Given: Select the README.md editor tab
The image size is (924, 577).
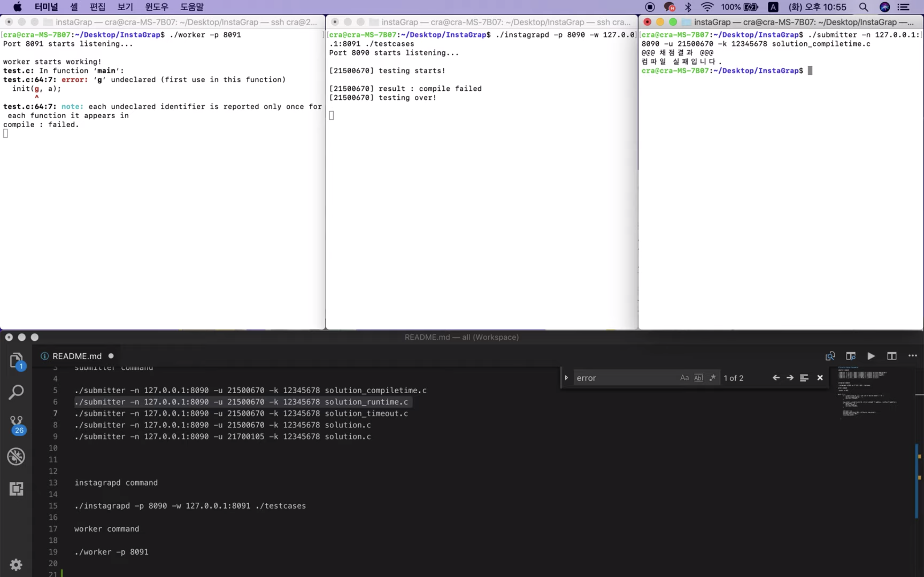Looking at the screenshot, I should pos(77,356).
